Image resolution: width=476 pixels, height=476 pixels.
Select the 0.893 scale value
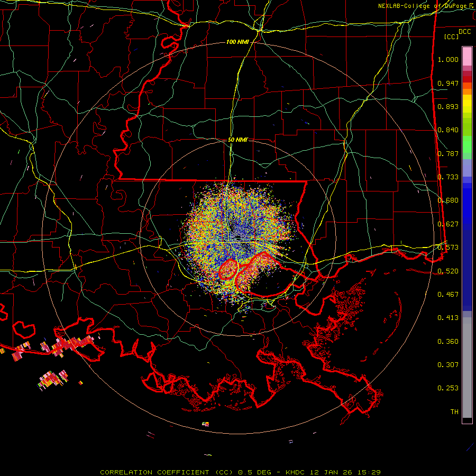(448, 106)
